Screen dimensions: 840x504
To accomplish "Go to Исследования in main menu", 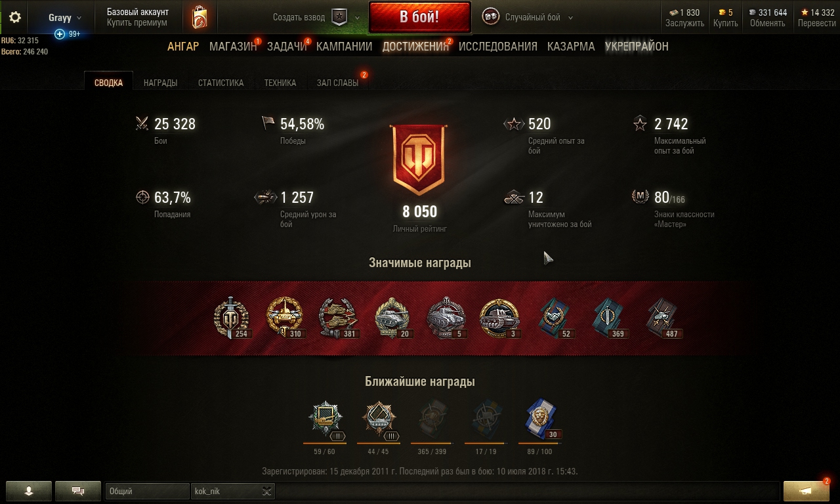I will tap(497, 47).
